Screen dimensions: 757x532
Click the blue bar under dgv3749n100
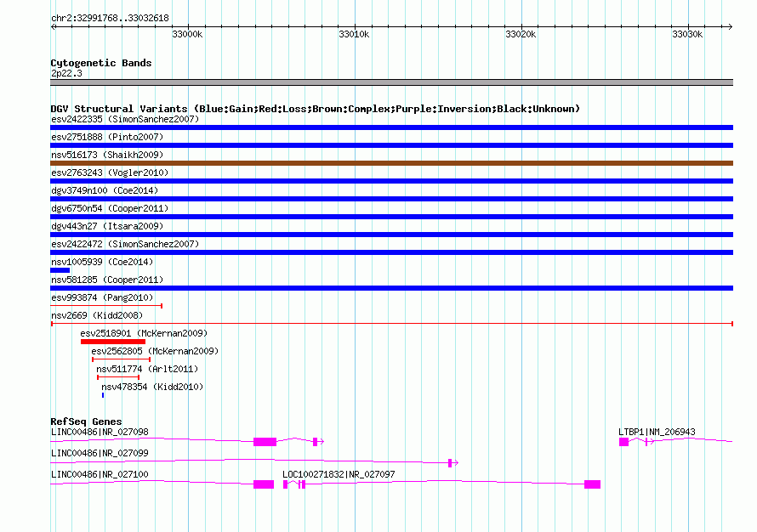(391, 199)
